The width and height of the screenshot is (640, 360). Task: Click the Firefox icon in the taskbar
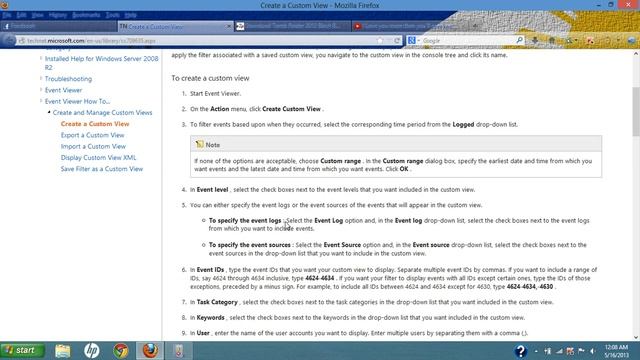tap(150, 351)
